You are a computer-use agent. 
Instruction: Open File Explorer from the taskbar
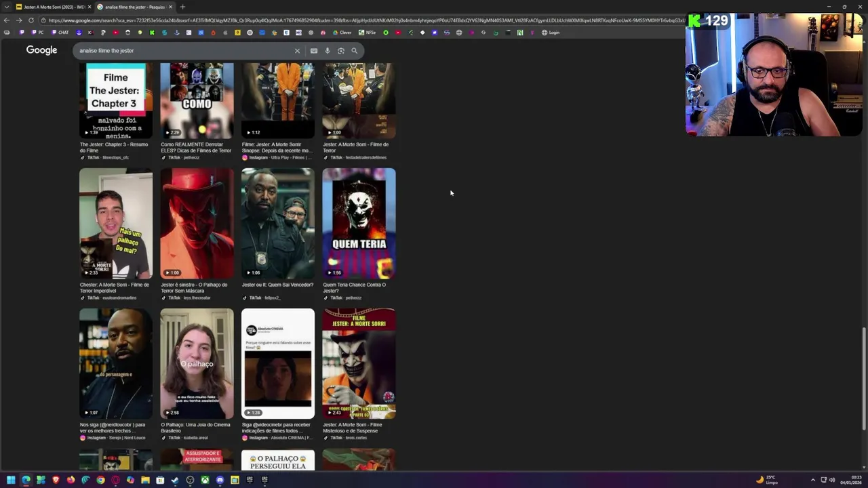click(x=145, y=481)
